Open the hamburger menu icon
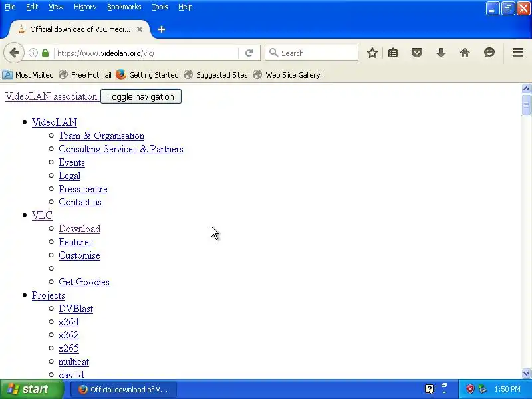 518,53
